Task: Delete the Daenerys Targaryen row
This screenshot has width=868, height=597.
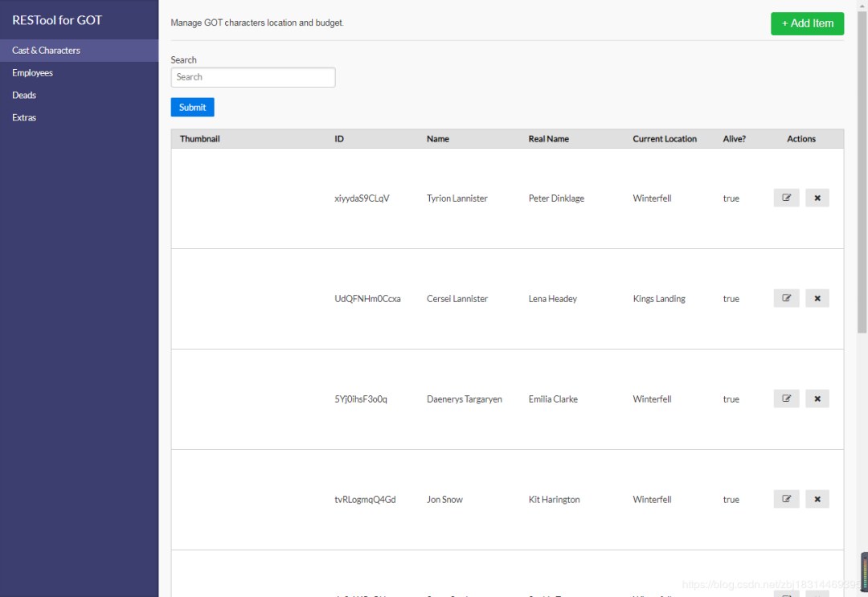Action: click(817, 399)
